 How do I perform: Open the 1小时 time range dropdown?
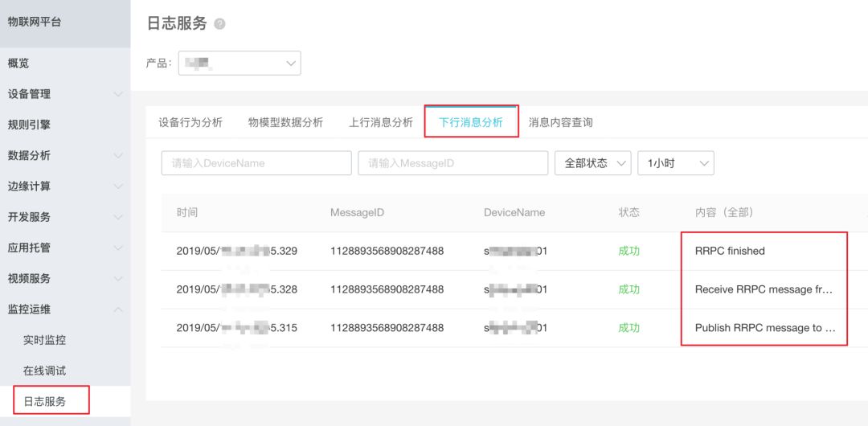[675, 163]
